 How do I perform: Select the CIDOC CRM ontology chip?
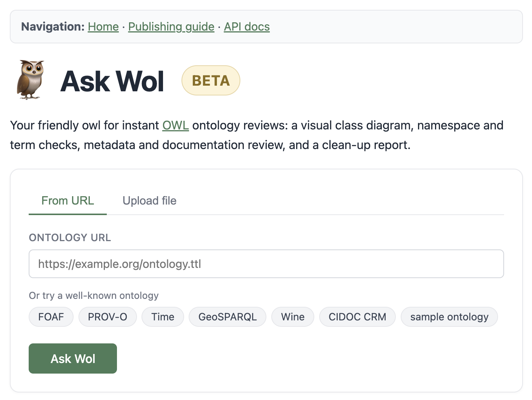(x=357, y=317)
